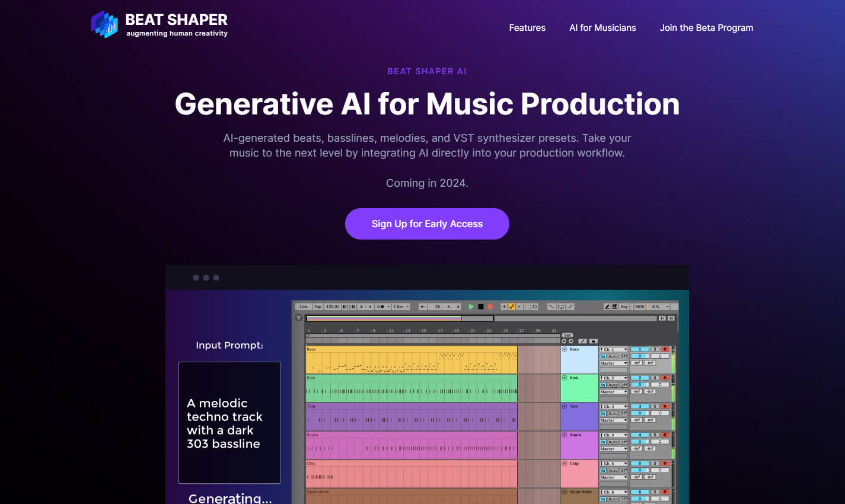Open the Master output routing dropdown on Tom

tap(613, 420)
